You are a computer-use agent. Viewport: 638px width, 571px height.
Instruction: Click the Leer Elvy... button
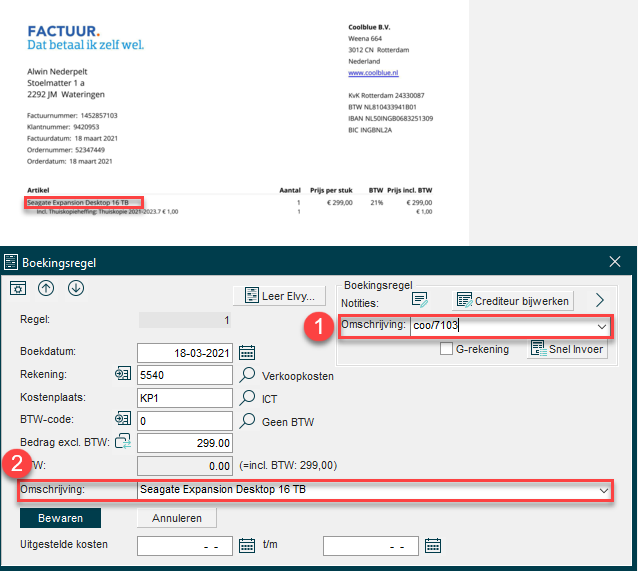point(280,296)
